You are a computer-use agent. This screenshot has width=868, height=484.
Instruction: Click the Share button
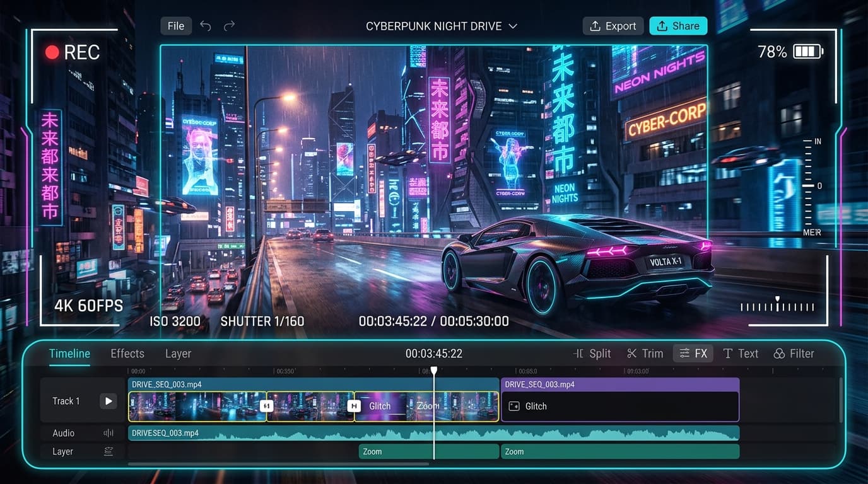678,26
